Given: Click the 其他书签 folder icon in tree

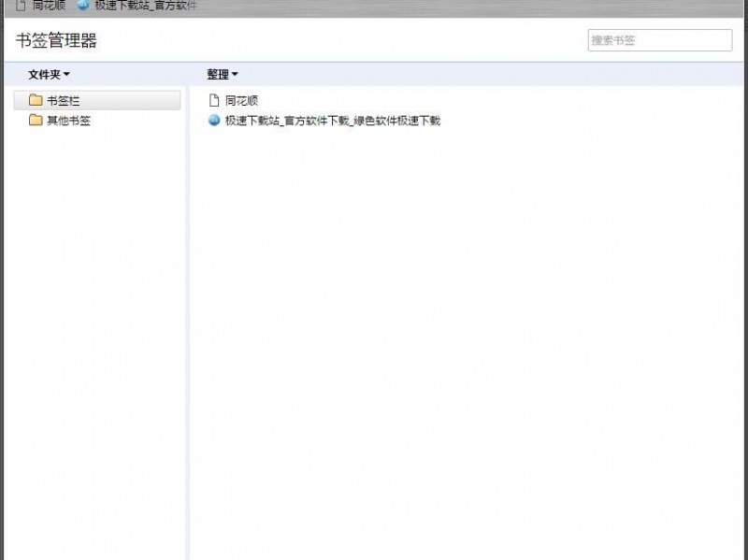Looking at the screenshot, I should tap(36, 120).
